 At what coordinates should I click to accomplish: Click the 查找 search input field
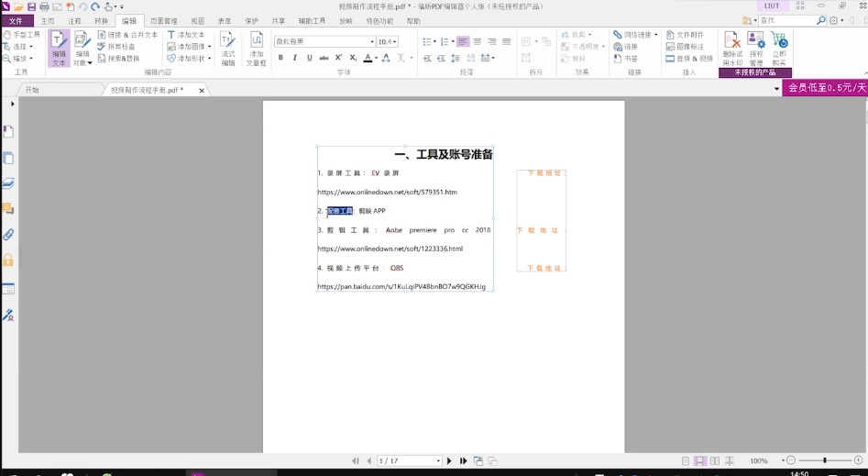784,20
